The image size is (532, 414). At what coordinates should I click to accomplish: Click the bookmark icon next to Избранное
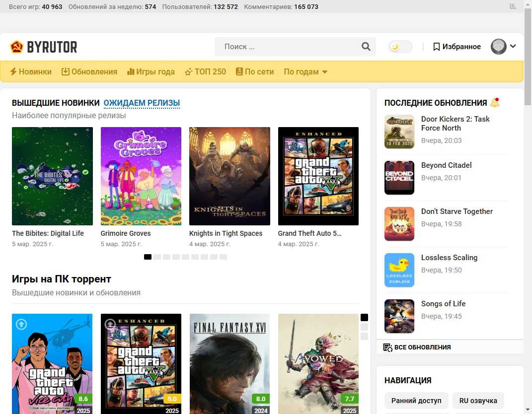coord(437,47)
